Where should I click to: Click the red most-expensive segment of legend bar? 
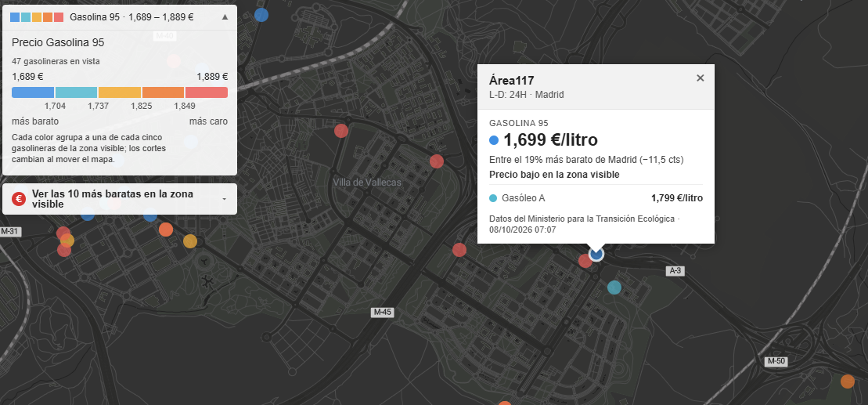click(207, 92)
